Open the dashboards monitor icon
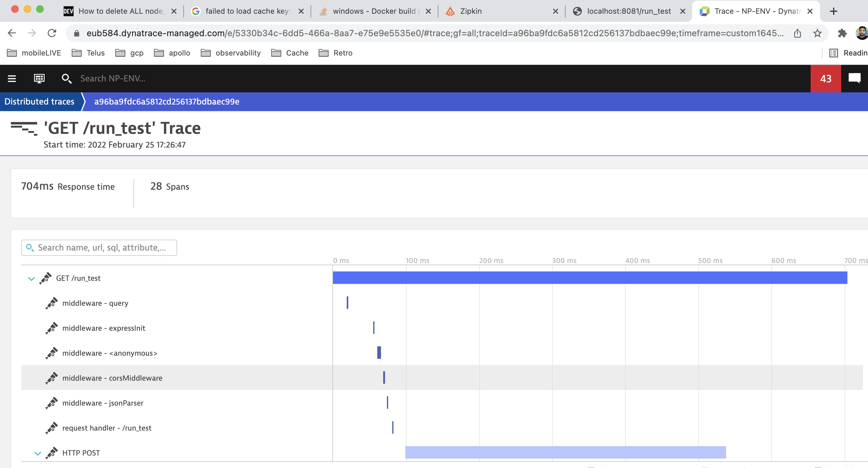 [x=39, y=79]
